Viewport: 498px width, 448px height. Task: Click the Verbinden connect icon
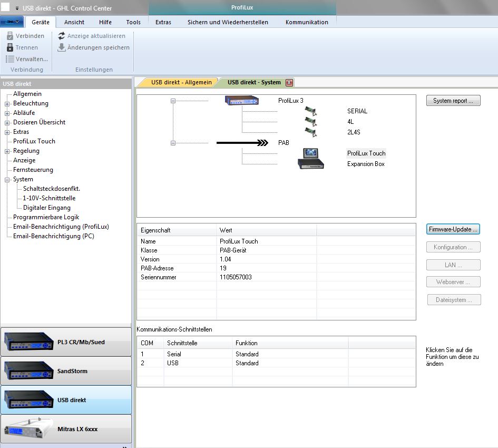pos(10,36)
